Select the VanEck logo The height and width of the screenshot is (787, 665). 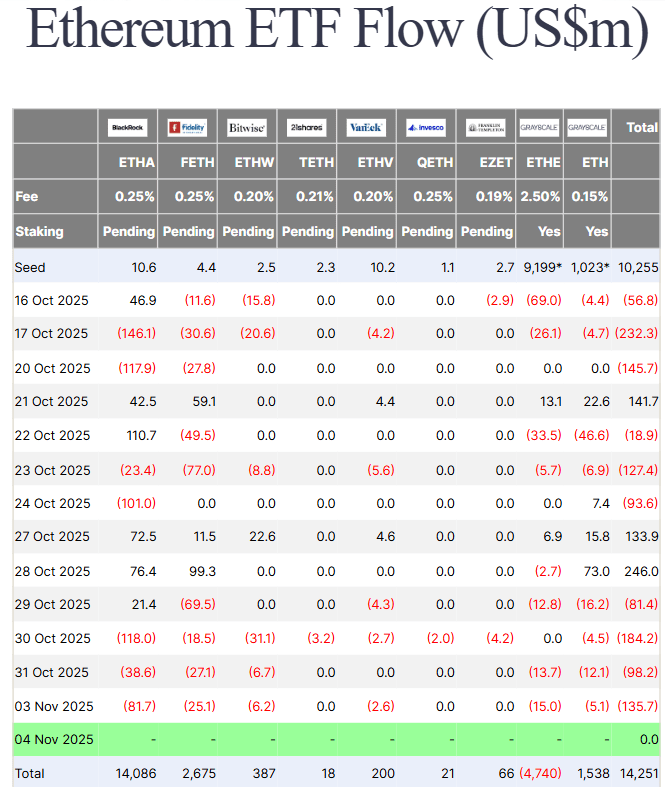pyautogui.click(x=366, y=128)
